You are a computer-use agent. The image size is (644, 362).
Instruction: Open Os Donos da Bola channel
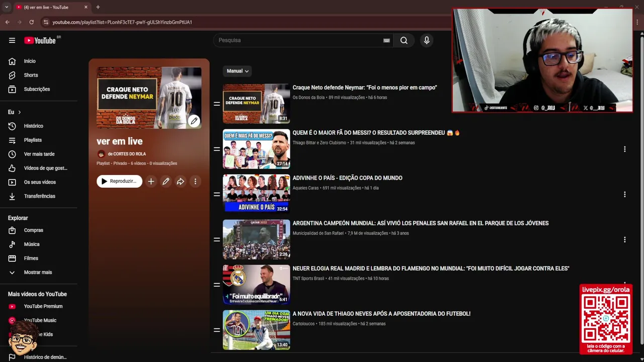pos(308,98)
